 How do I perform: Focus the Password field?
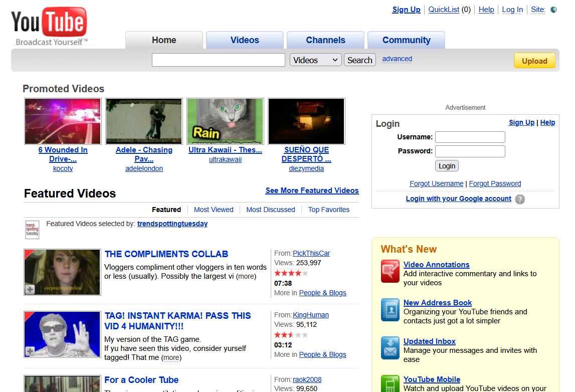(470, 151)
